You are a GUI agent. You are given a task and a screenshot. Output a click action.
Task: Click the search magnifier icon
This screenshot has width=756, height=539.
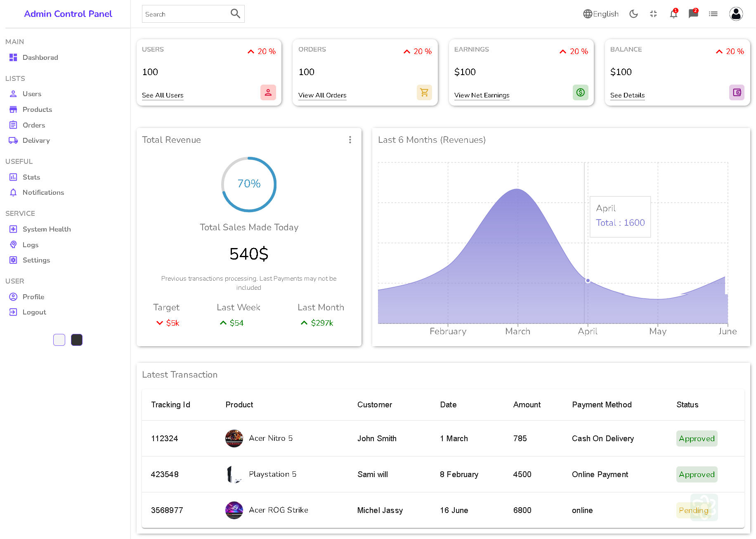[235, 14]
